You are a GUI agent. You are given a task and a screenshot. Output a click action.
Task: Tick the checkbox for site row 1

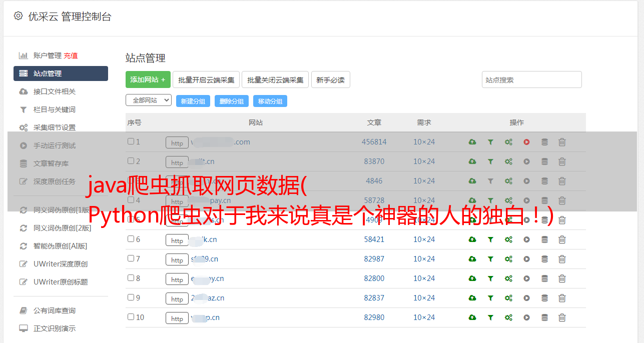tap(131, 141)
